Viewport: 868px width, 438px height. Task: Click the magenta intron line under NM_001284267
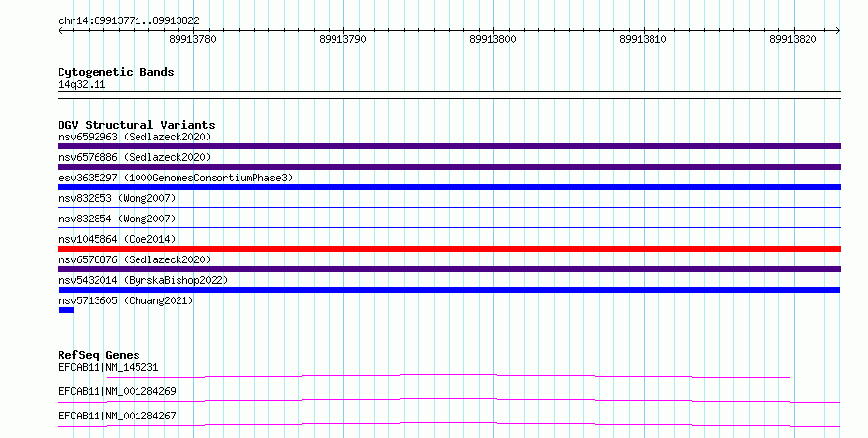coord(449,425)
